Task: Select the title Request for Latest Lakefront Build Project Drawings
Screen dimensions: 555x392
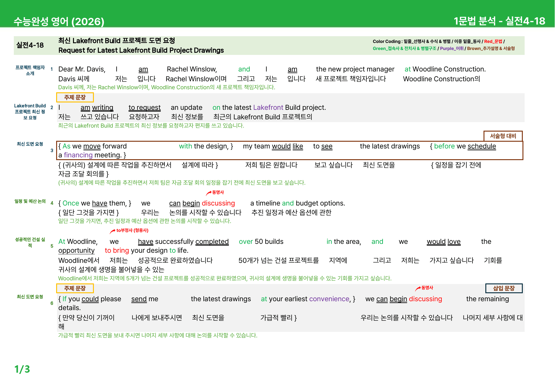Action: (141, 50)
